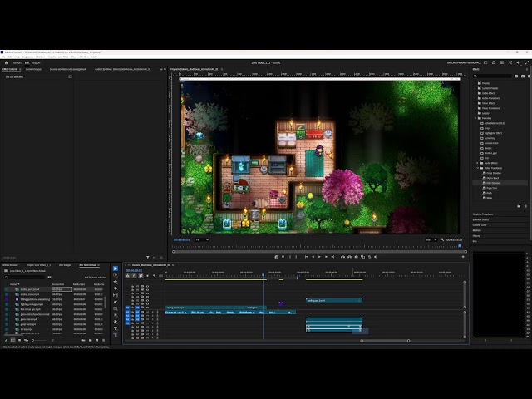The width and height of the screenshot is (532, 399).
Task: Expand the Audio Transitions folder
Action: (475, 98)
